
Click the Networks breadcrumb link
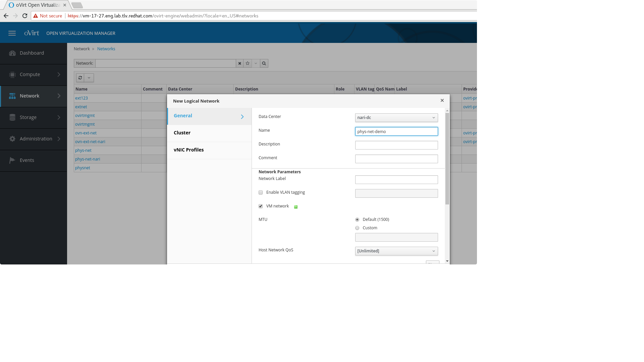click(106, 49)
